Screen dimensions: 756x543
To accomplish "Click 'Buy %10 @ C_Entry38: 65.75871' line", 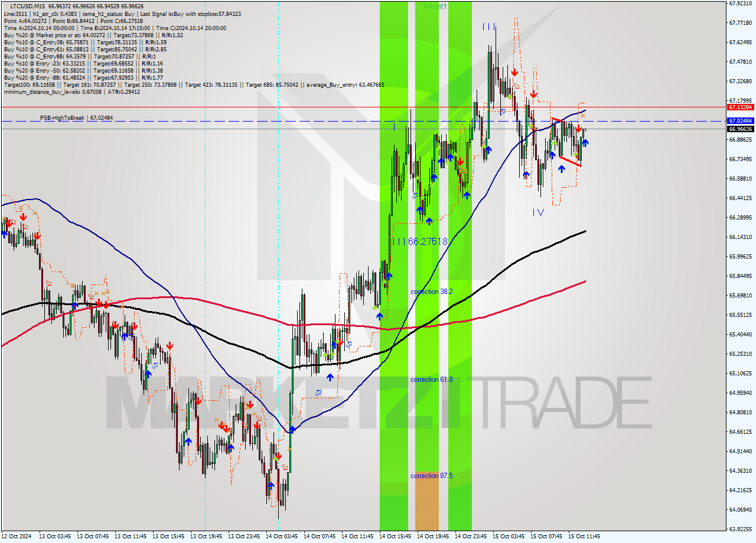I will coord(85,42).
